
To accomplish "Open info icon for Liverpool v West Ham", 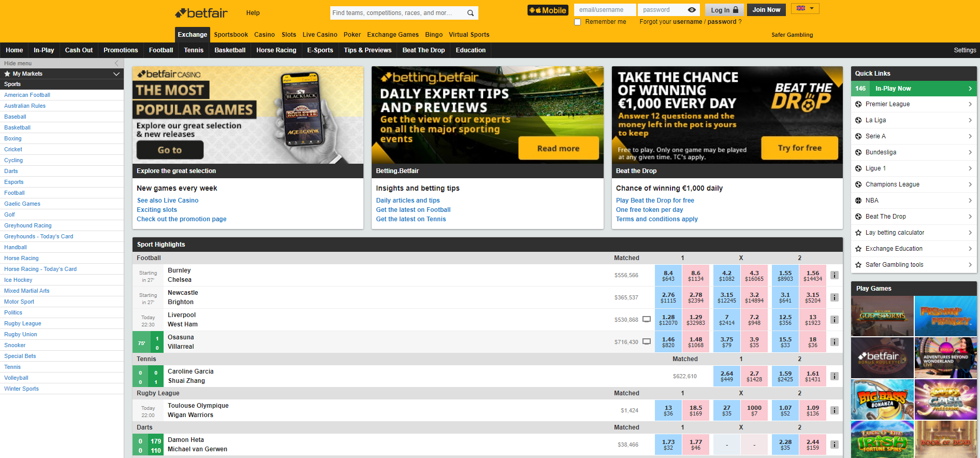I will [835, 320].
